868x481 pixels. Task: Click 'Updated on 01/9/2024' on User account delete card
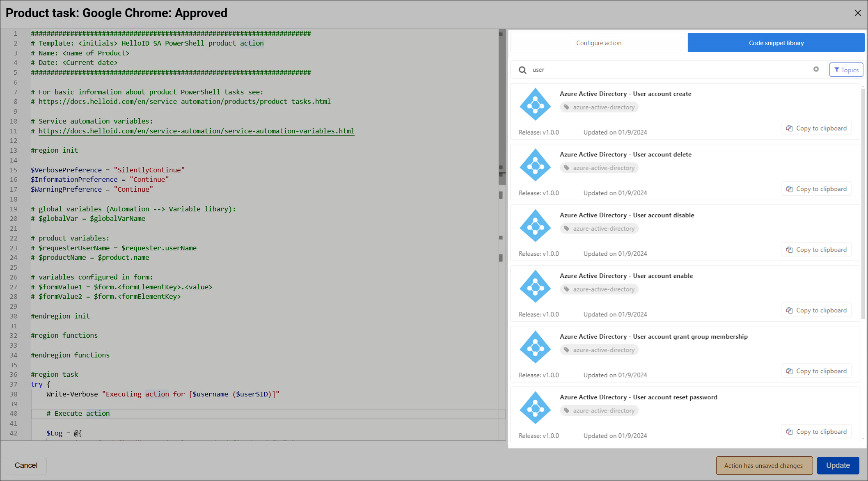(x=615, y=193)
